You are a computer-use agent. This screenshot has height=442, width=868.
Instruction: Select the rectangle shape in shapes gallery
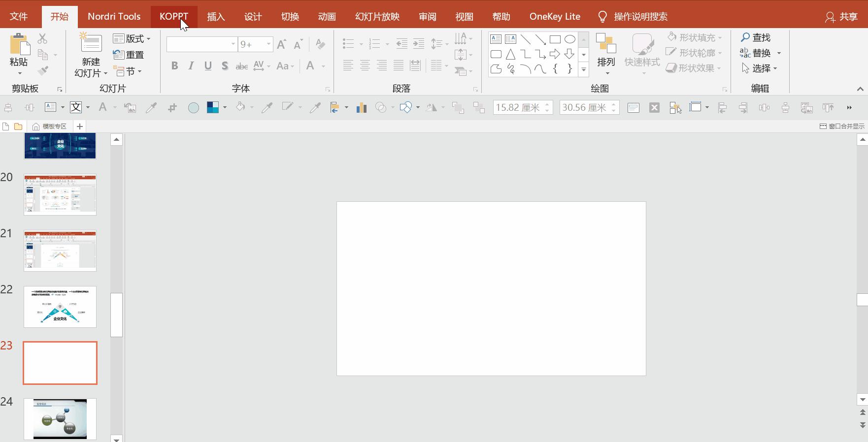pyautogui.click(x=555, y=39)
